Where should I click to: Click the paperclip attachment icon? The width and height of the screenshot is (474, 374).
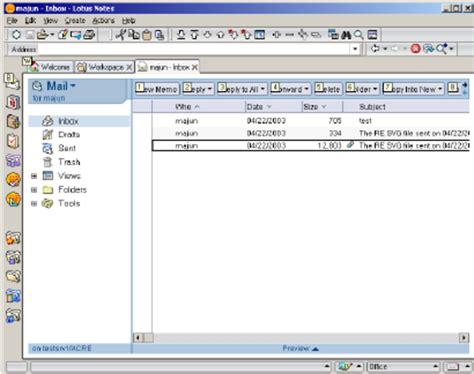(350, 145)
